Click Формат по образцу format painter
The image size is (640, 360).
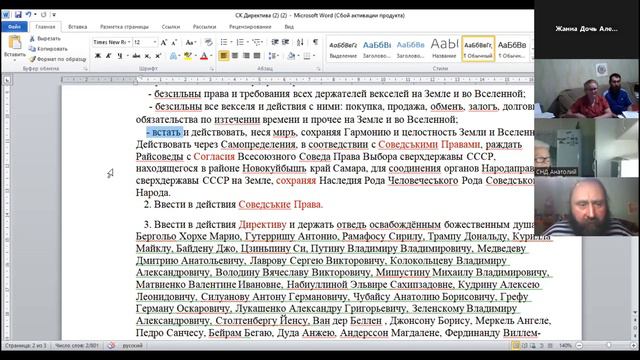(x=58, y=59)
